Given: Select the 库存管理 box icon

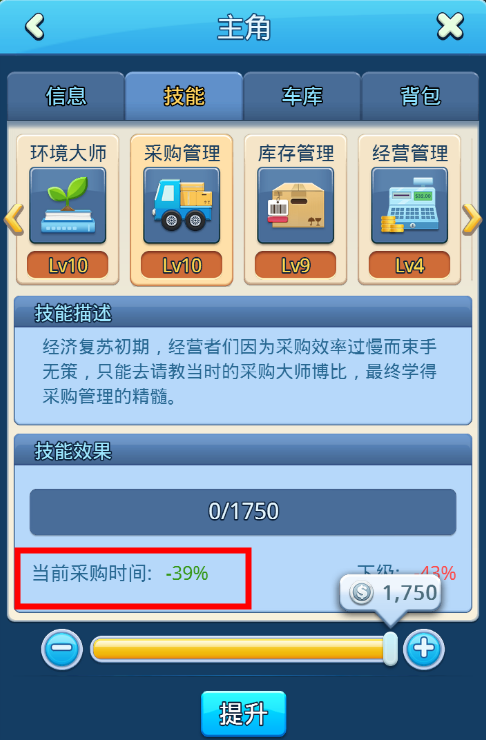Looking at the screenshot, I should (x=295, y=206).
